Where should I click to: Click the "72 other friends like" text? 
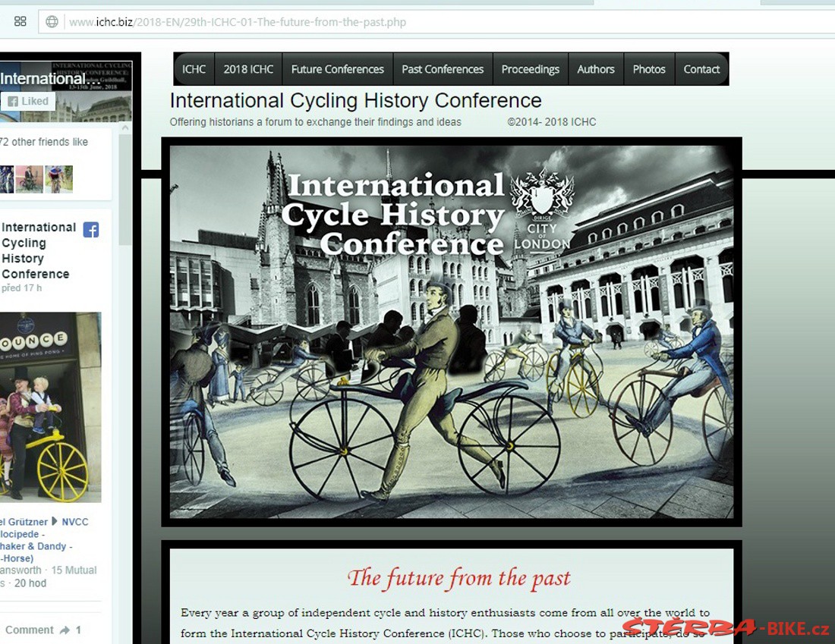coord(44,142)
